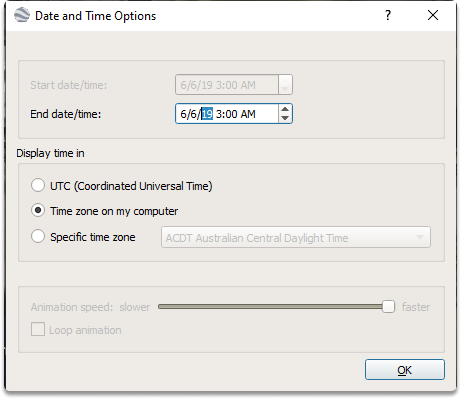The image size is (461, 399).
Task: Click the dialog title 'Date and Time Options'
Action: [x=96, y=16]
